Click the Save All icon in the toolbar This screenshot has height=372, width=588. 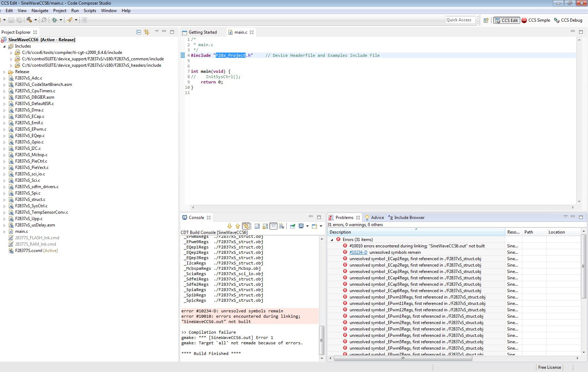click(x=19, y=20)
